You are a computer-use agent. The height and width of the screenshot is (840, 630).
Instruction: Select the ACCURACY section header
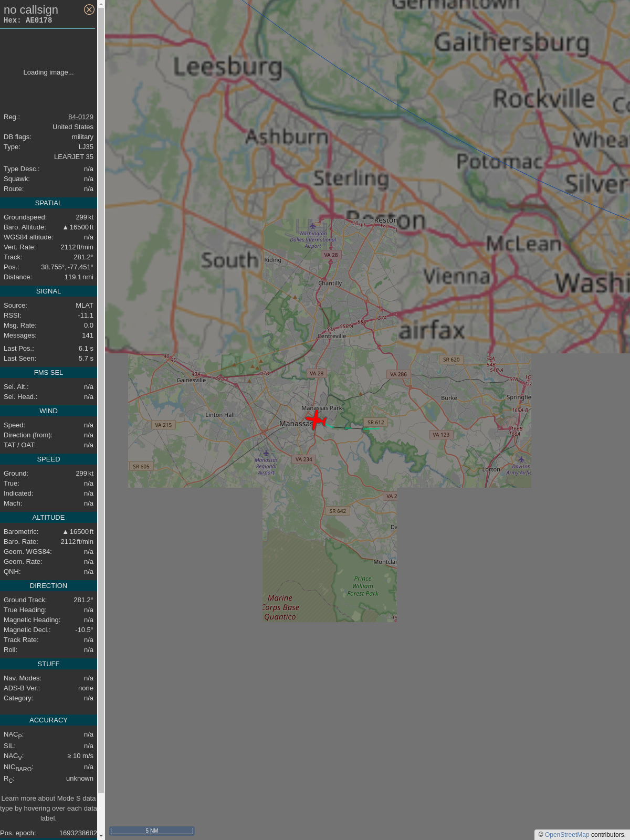48,720
